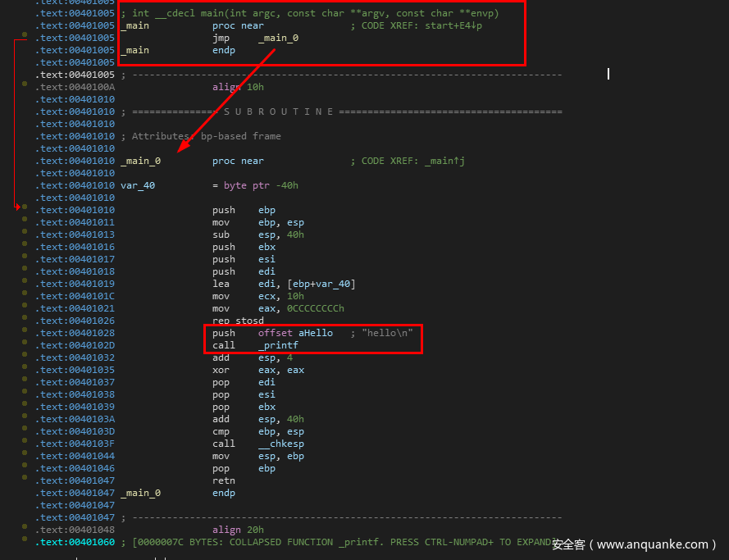Follow _main_0 target in the jmp instruction
Screen dimensions: 729x560
[x=278, y=38]
